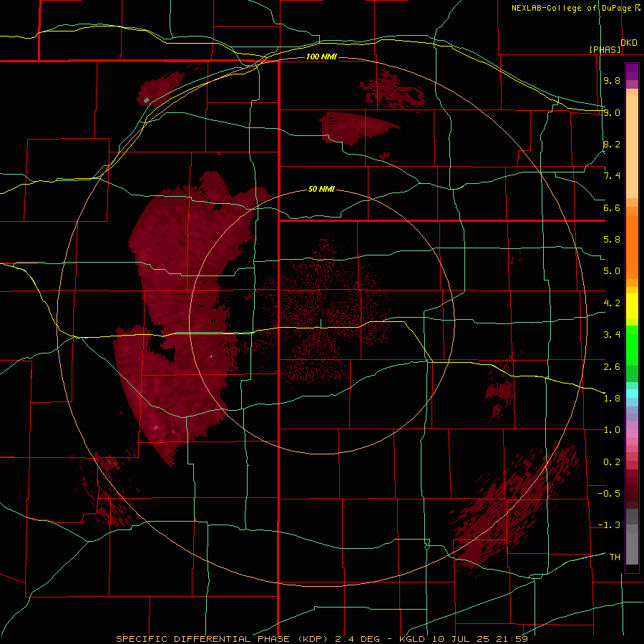Click the "SPECIFIC DIFFERENTIAL PHASE (KDP)" caption text
The height and width of the screenshot is (644, 644).
(x=224, y=639)
